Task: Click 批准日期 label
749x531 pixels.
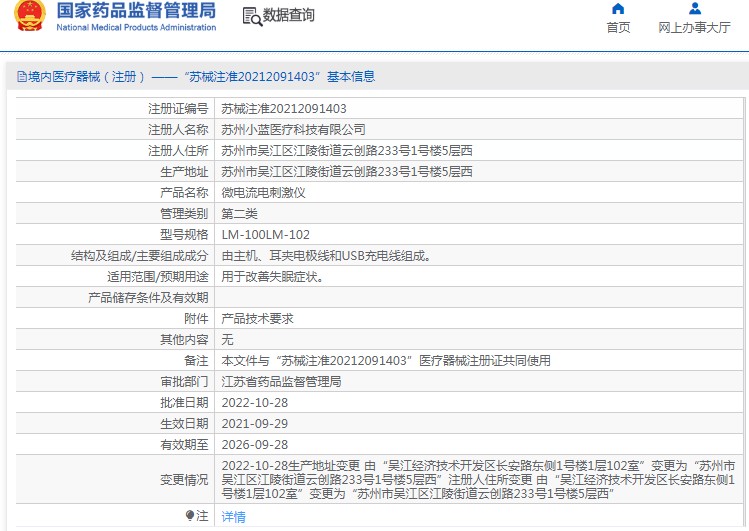Action: click(x=184, y=403)
